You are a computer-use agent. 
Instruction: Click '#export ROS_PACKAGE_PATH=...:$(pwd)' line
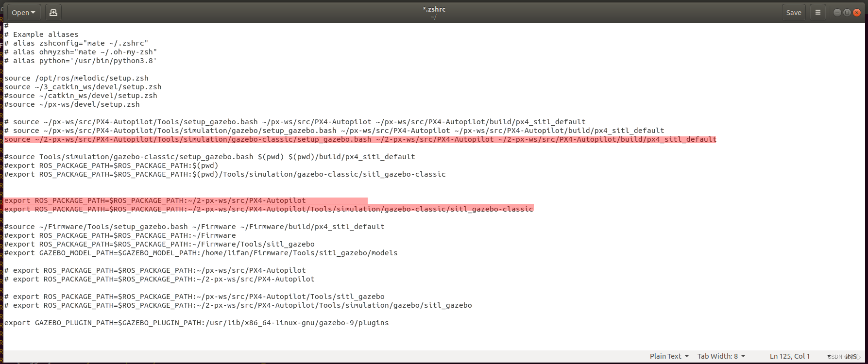click(x=111, y=165)
